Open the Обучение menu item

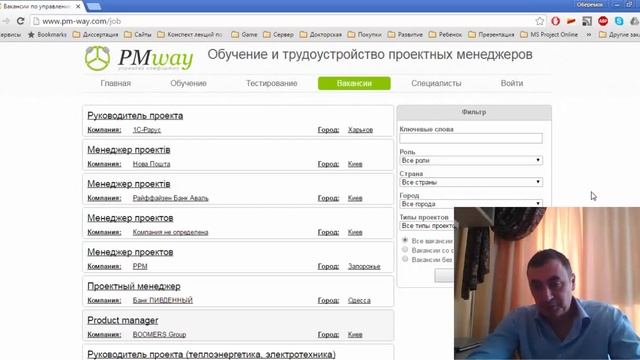[x=188, y=83]
